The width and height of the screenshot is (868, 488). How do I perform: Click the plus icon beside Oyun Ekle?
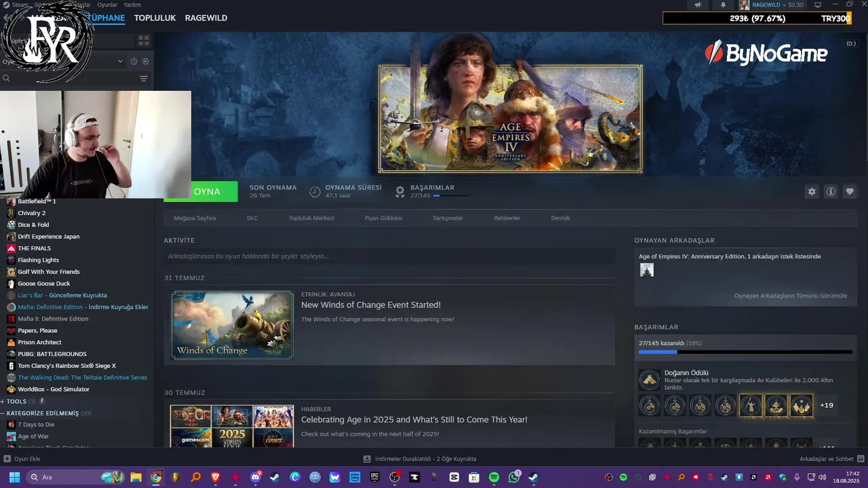coord(7,459)
